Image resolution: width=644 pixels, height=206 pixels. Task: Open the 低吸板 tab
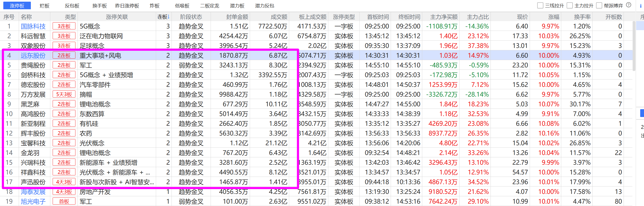point(182,5)
